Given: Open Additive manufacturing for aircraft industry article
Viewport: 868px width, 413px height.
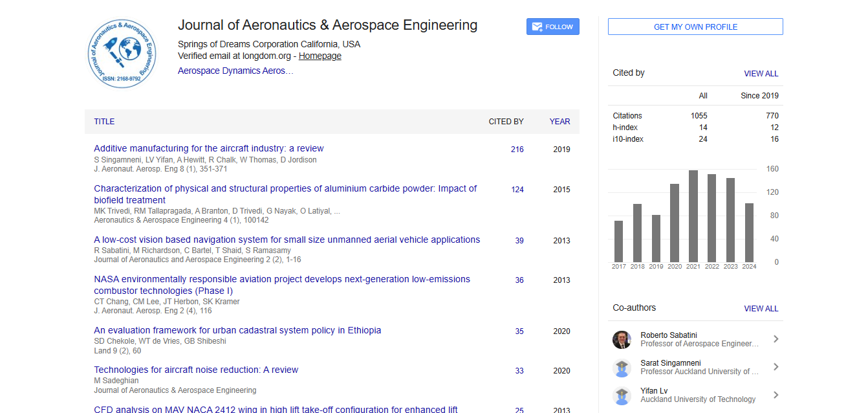Looking at the screenshot, I should (x=209, y=149).
